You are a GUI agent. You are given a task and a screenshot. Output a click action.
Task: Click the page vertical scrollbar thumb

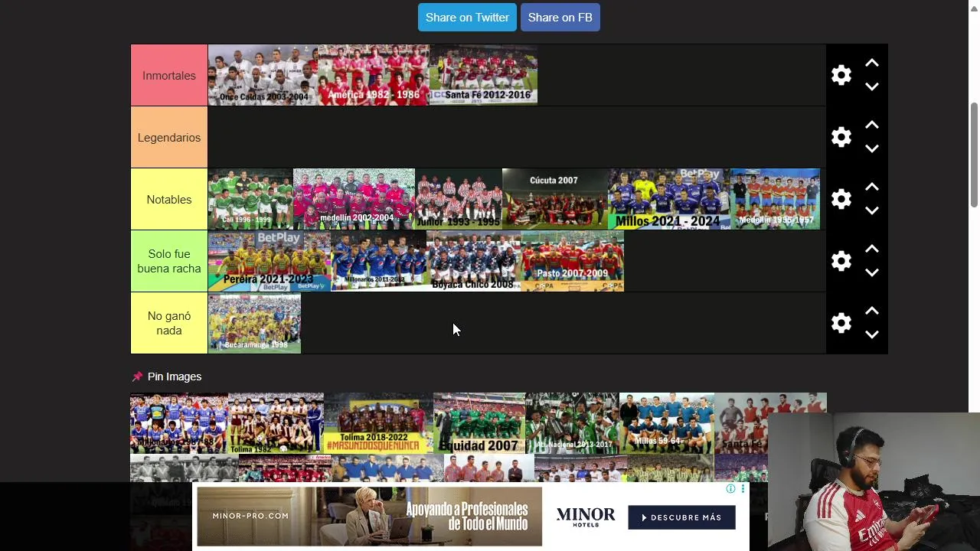point(974,154)
